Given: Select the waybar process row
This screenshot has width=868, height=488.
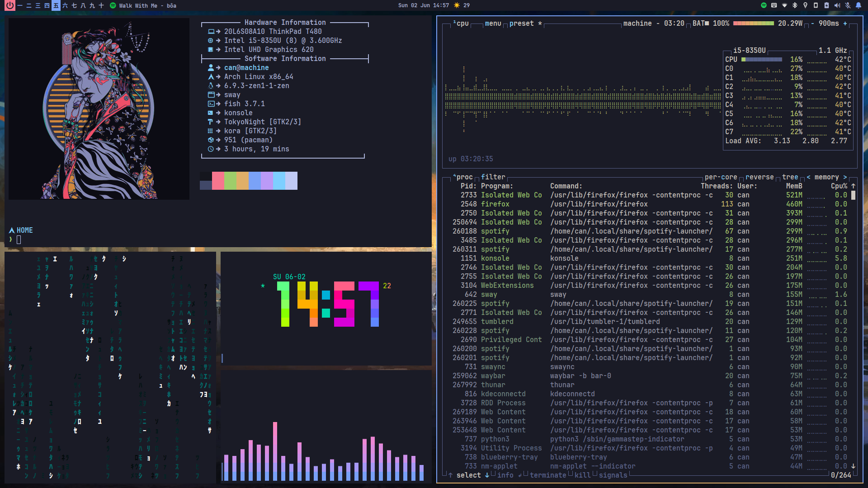Looking at the screenshot, I should coord(648,376).
